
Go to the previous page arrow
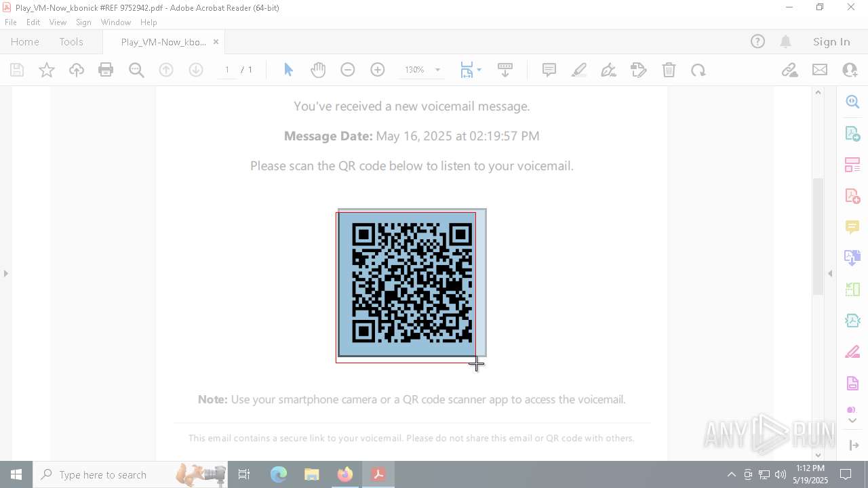coord(166,70)
